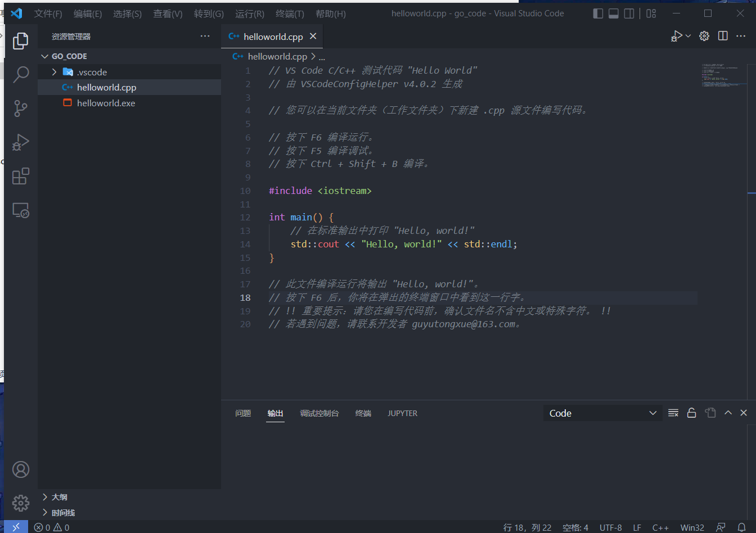
Task: Split the editor to the right
Action: point(723,36)
